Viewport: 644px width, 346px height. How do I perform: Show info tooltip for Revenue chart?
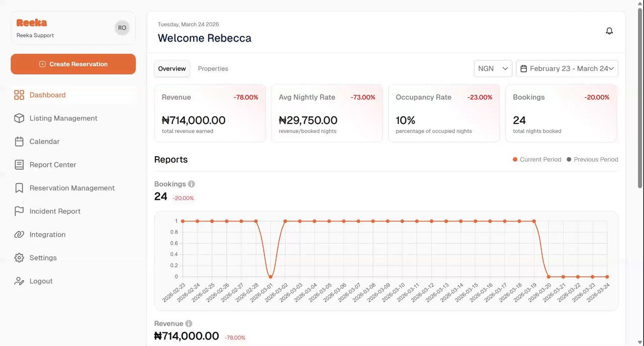coord(189,324)
